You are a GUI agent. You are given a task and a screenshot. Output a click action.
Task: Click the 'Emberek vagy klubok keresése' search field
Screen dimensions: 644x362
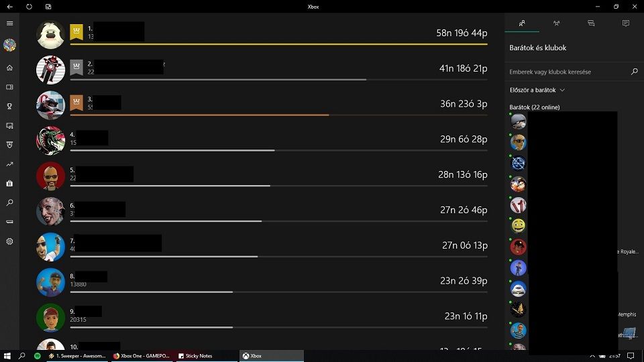pyautogui.click(x=567, y=72)
